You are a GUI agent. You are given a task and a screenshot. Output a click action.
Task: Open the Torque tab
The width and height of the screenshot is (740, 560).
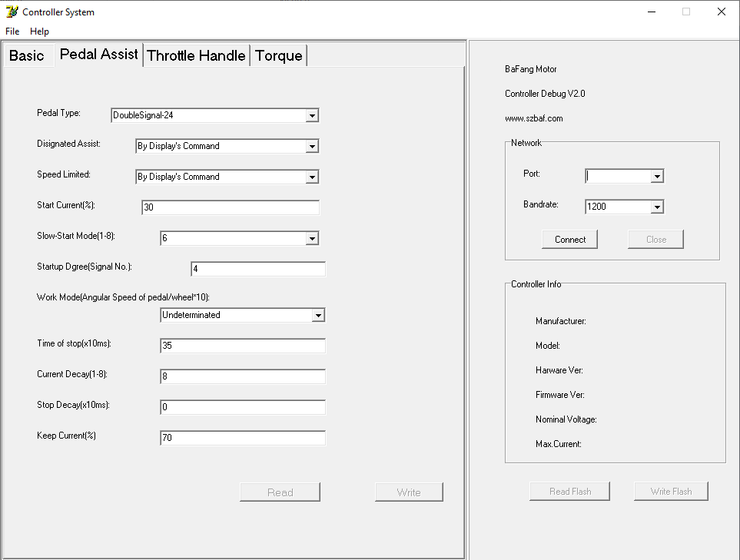[x=278, y=55]
